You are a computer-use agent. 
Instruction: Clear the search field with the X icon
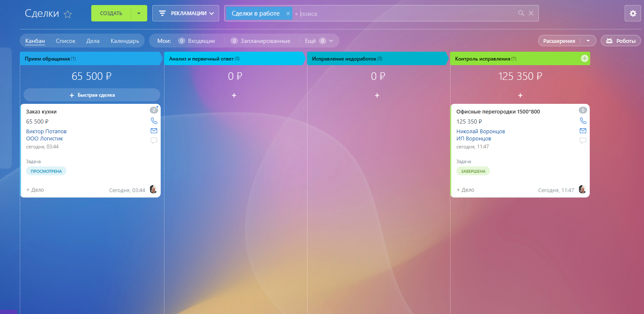click(x=531, y=13)
